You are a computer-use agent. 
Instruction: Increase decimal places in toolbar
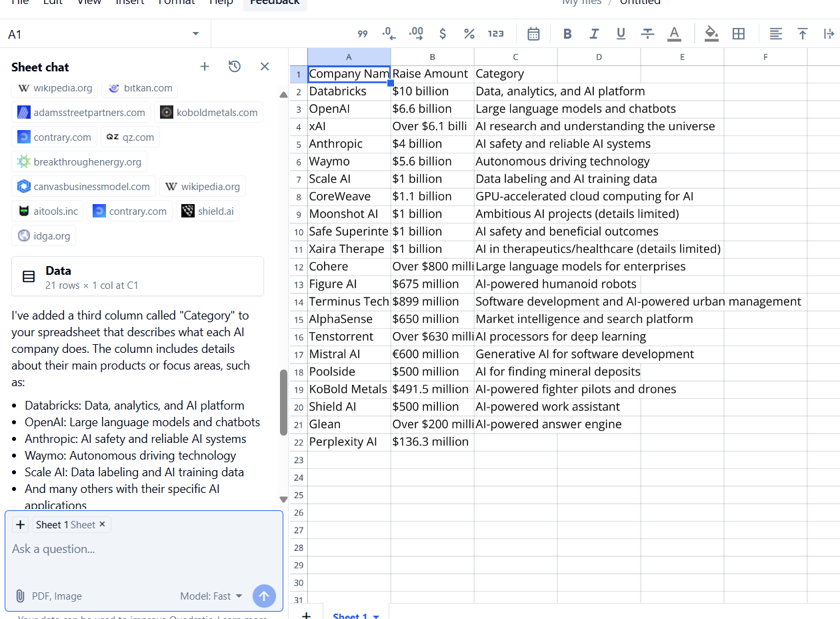(416, 34)
